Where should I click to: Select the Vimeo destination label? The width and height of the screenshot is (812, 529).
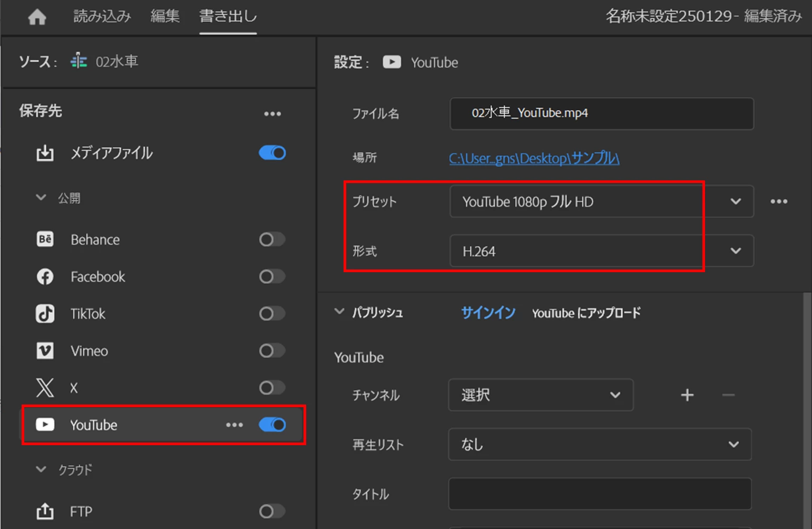89,351
